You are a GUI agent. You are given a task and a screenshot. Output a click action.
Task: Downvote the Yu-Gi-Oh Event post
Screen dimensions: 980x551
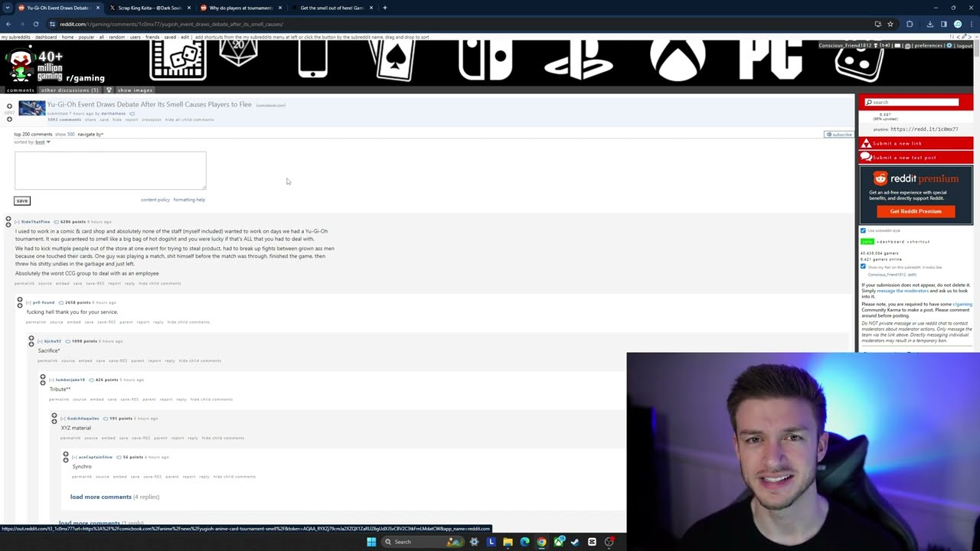[9, 119]
